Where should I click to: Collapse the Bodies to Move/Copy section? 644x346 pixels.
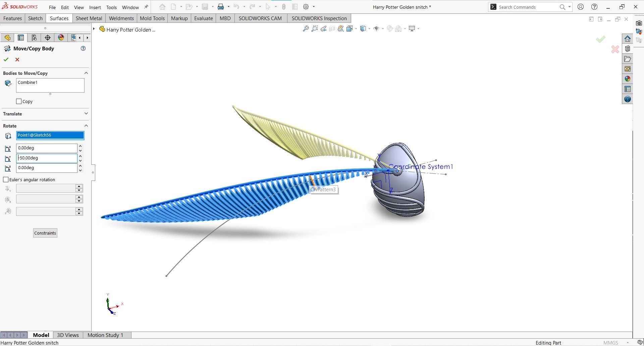86,73
